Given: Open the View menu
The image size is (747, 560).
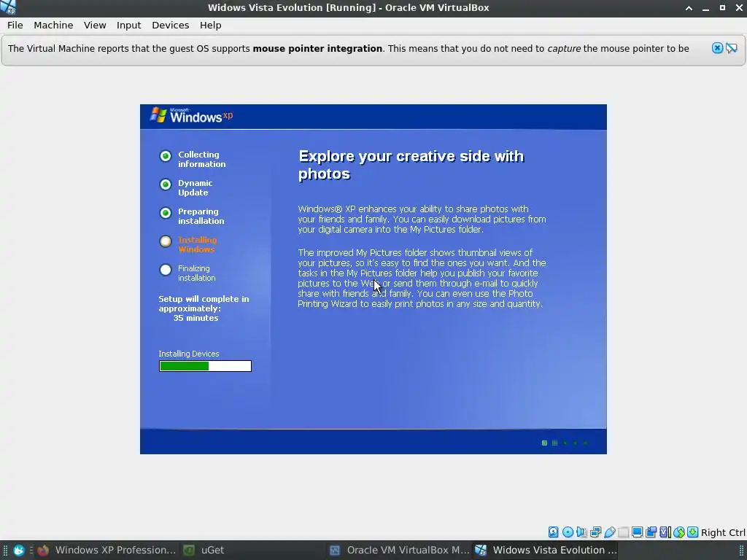Looking at the screenshot, I should (x=95, y=26).
